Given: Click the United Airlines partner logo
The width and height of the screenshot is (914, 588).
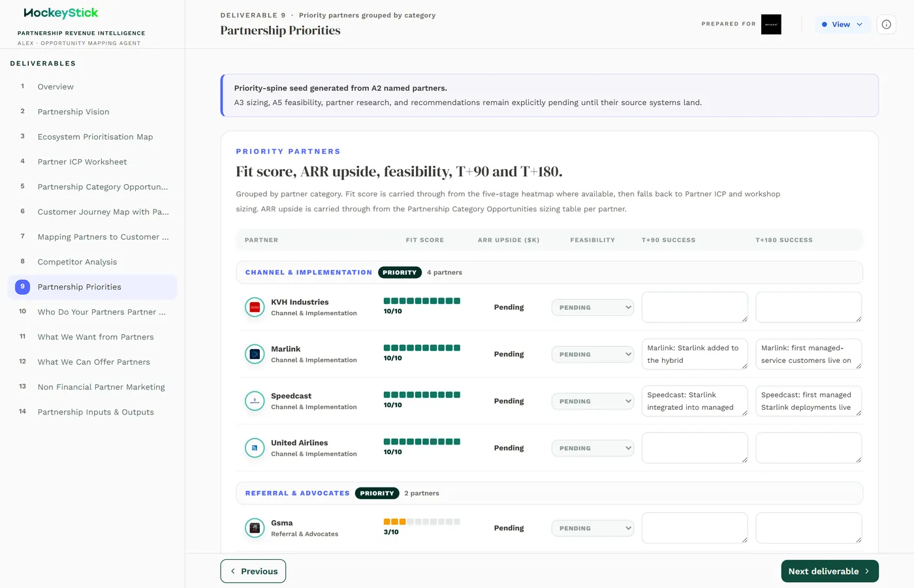Looking at the screenshot, I should tap(255, 448).
